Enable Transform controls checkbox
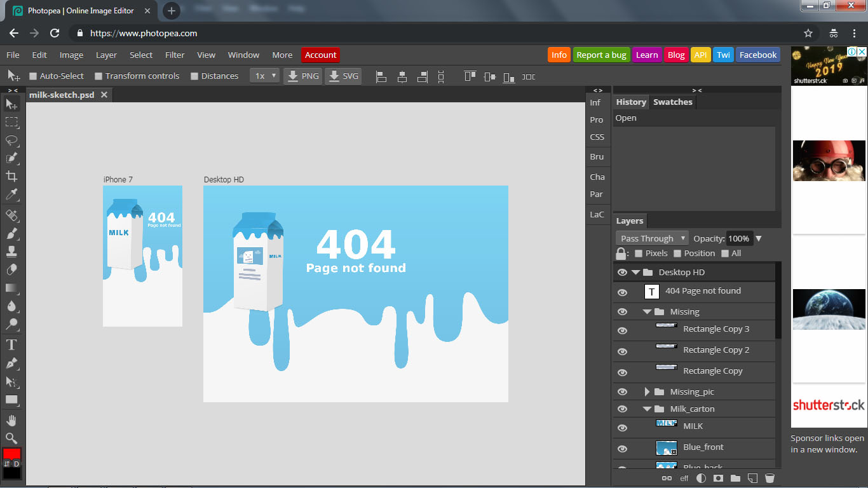This screenshot has width=868, height=488. 98,76
